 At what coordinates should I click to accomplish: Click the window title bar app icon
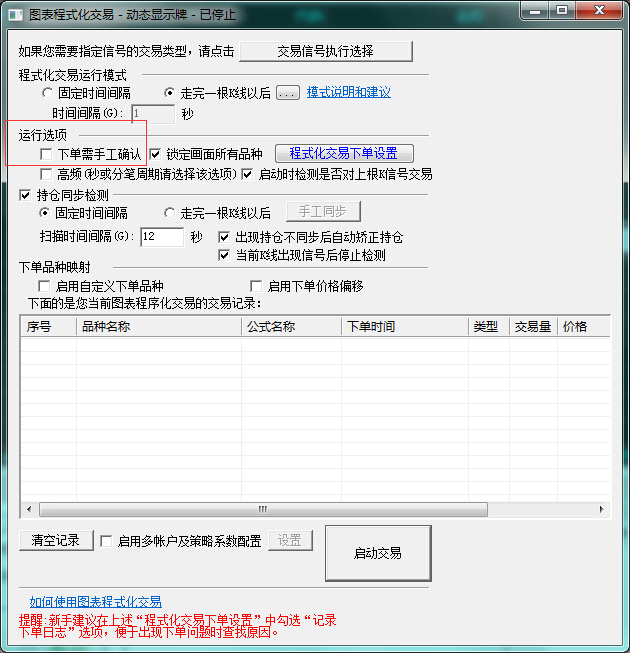(16, 15)
